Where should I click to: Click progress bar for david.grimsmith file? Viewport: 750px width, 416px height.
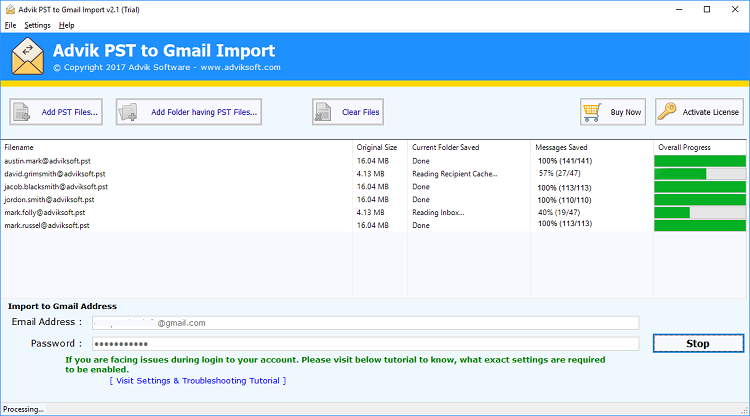pyautogui.click(x=700, y=174)
